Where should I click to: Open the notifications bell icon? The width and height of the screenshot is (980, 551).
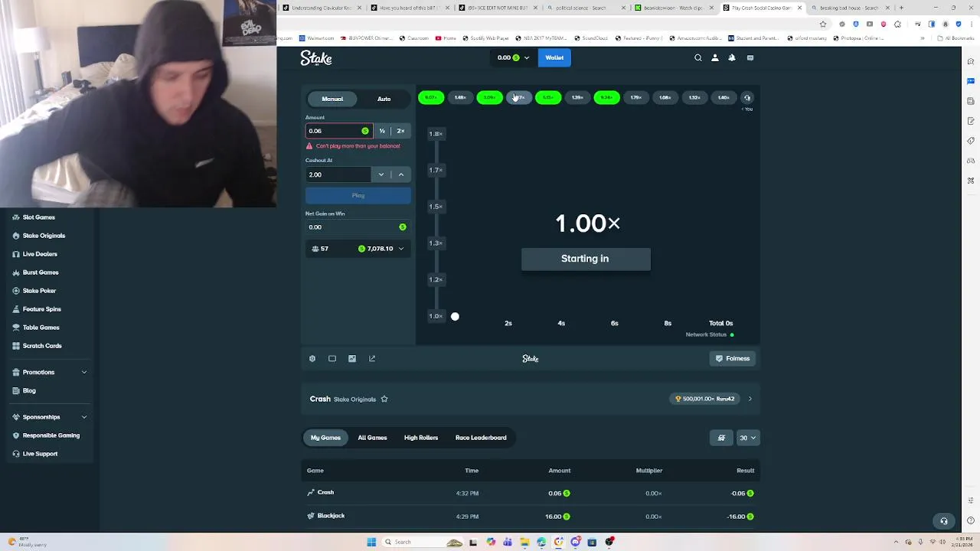[732, 57]
